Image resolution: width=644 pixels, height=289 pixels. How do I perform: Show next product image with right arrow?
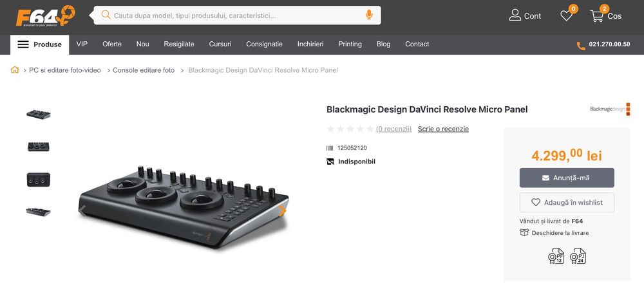coord(281,210)
